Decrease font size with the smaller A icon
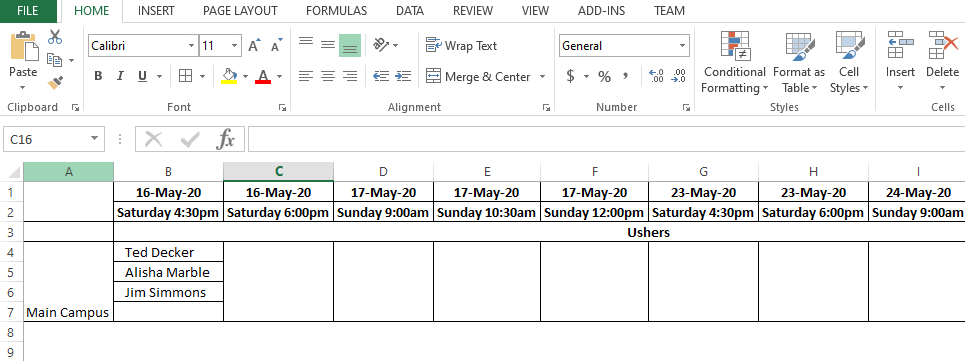 point(276,46)
